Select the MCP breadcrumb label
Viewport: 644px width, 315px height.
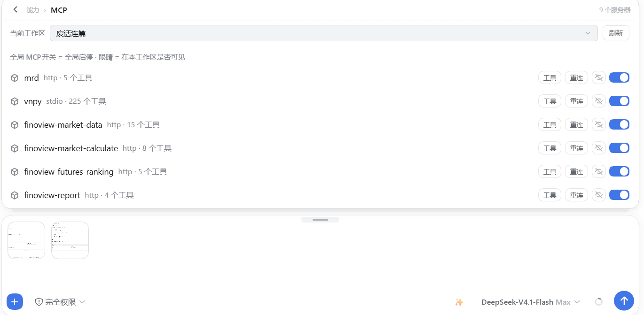click(59, 10)
